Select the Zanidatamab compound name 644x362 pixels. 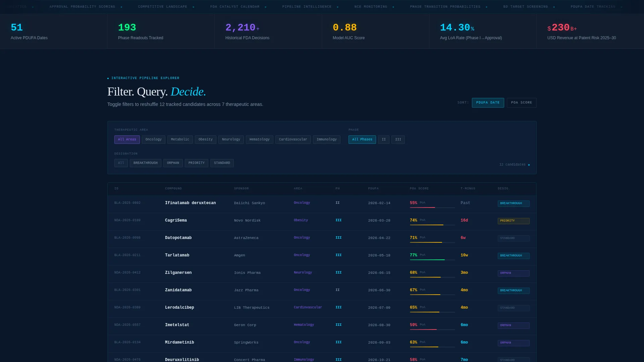point(178,290)
